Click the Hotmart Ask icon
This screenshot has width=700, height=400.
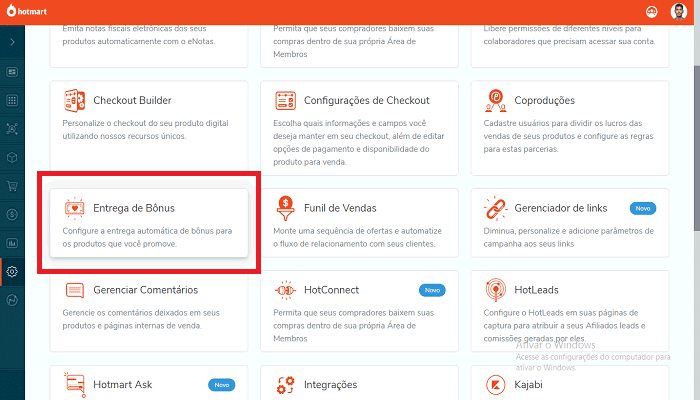75,385
